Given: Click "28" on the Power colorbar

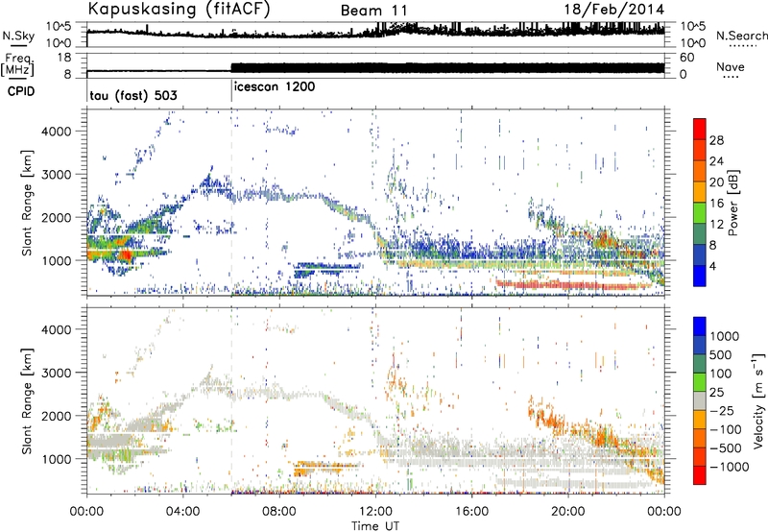Looking at the screenshot, I should point(716,140).
